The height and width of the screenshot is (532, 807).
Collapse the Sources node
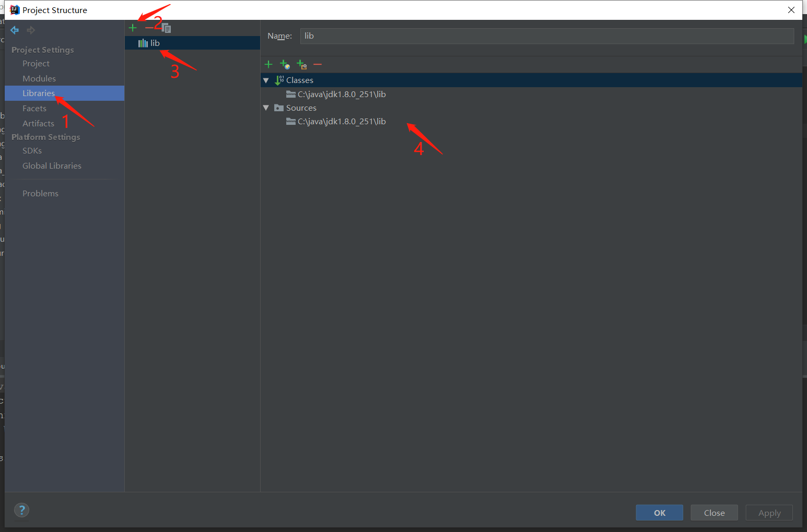[266, 108]
